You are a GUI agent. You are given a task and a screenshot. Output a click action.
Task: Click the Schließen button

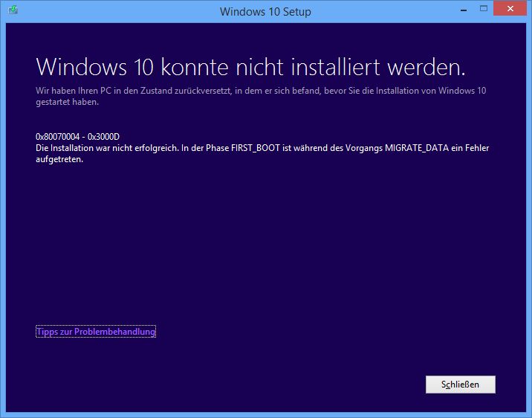(x=461, y=385)
